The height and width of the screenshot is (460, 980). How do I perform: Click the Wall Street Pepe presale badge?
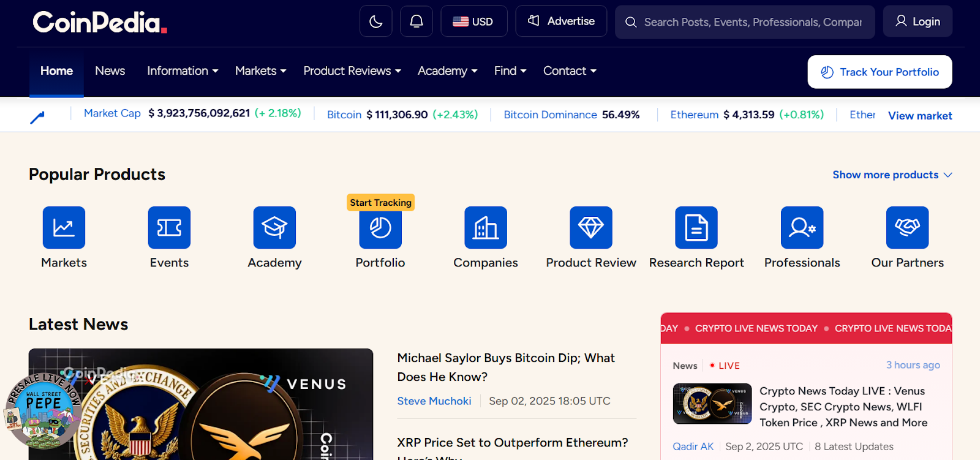pos(43,410)
